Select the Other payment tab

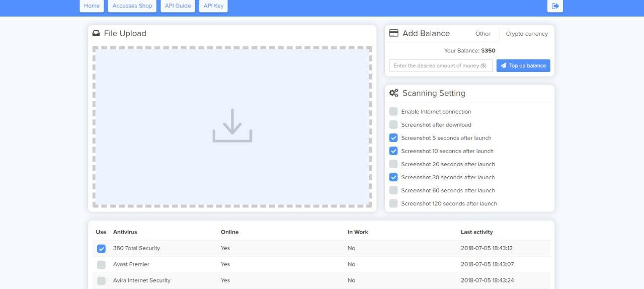(x=482, y=34)
